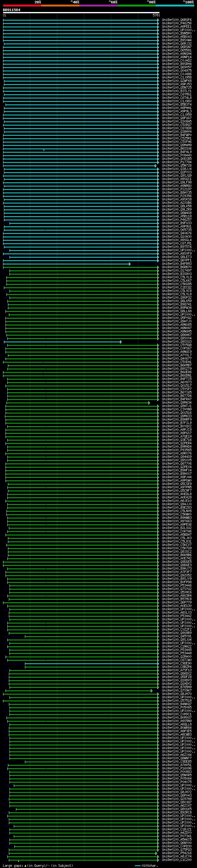
Task: Select the UniRef100_Q75PQ3 label
Action: point(177,850)
